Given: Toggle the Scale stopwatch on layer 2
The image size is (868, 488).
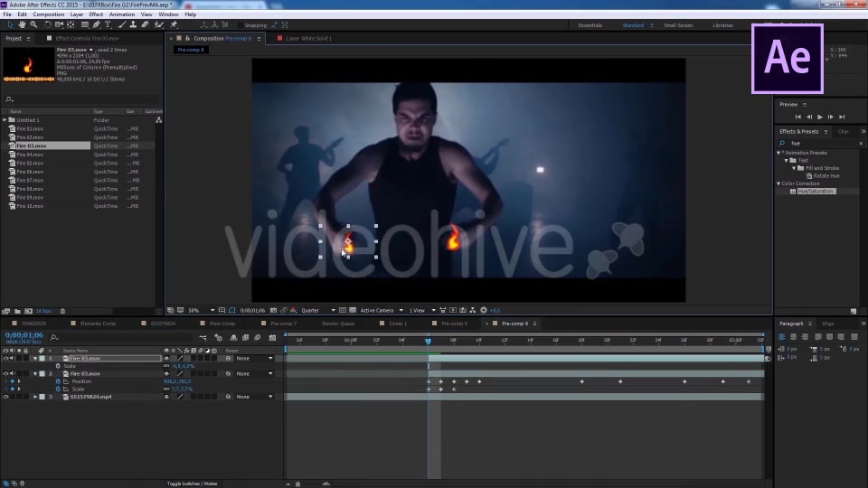Looking at the screenshot, I should click(x=58, y=389).
